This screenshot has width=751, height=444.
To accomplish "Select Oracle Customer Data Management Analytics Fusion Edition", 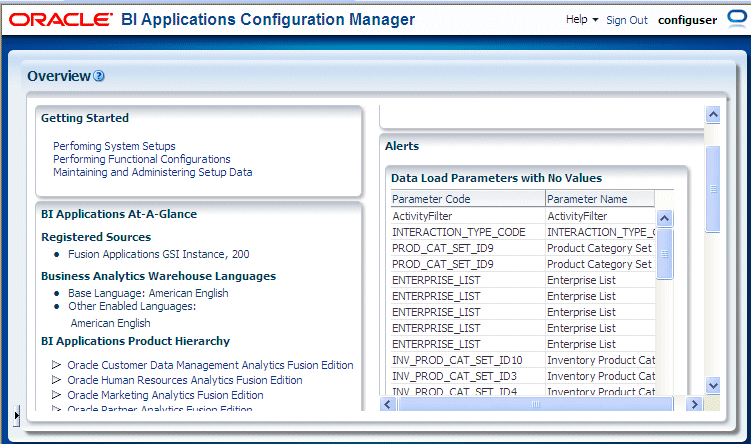I will 210,365.
